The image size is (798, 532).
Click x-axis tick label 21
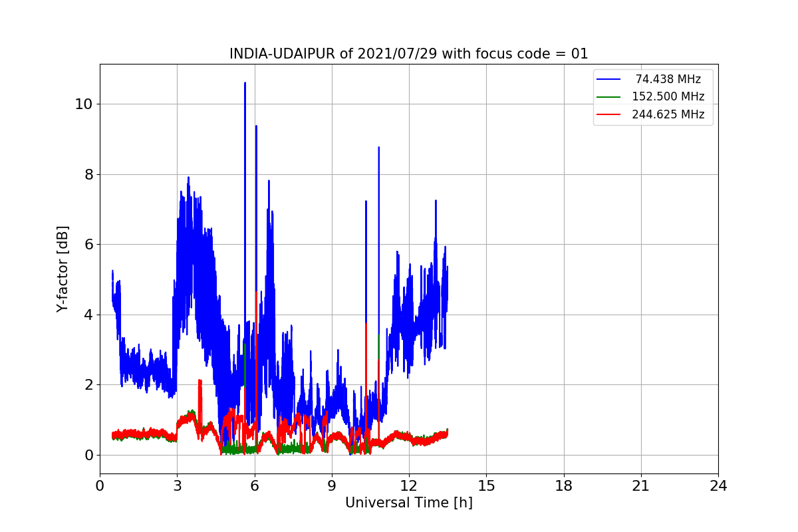coord(640,486)
